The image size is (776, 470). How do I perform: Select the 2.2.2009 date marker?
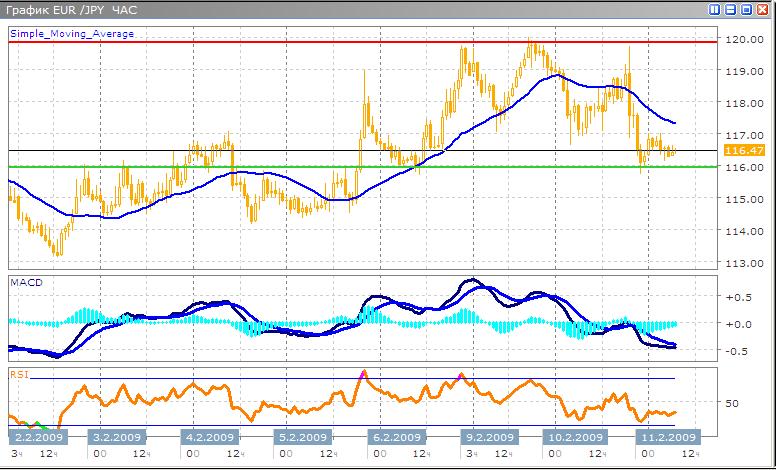(x=37, y=437)
